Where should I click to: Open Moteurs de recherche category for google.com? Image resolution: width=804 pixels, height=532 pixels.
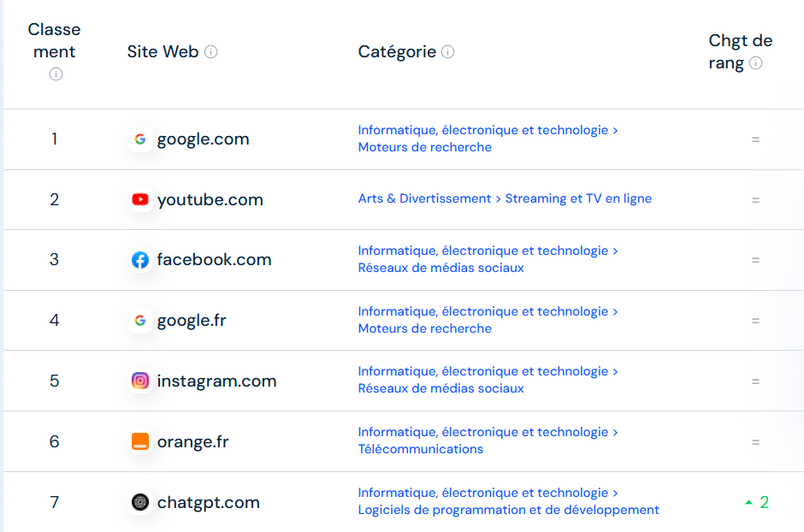pyautogui.click(x=424, y=147)
